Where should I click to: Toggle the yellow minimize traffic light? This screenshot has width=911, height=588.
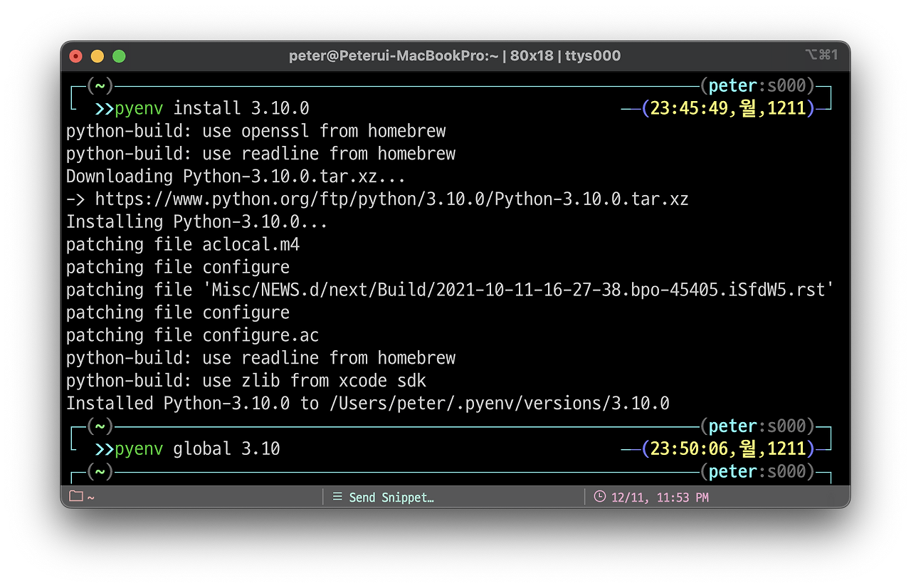coord(98,56)
